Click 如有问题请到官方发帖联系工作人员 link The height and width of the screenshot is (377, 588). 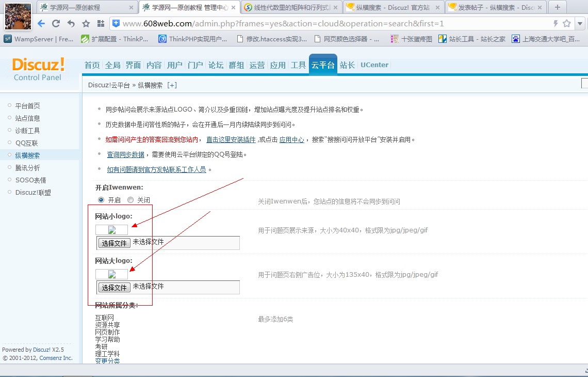coord(156,170)
